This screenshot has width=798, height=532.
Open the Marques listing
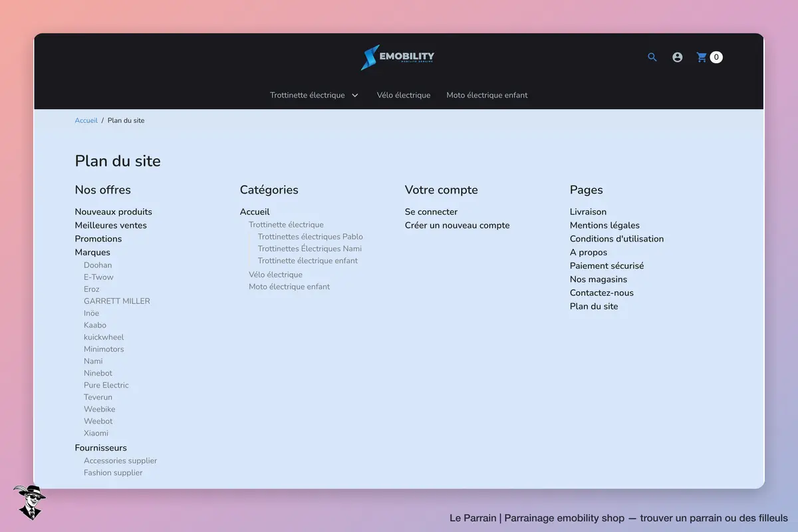coord(92,252)
